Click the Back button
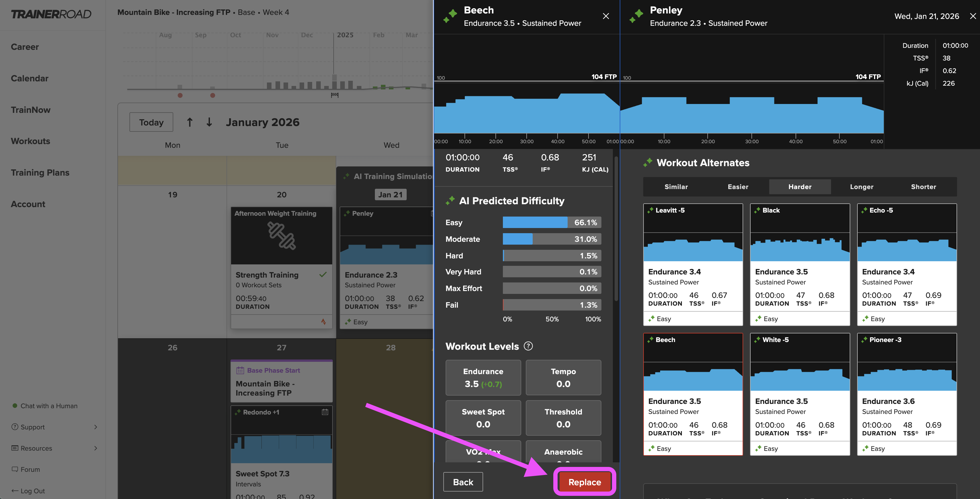Viewport: 980px width, 499px height. [463, 482]
